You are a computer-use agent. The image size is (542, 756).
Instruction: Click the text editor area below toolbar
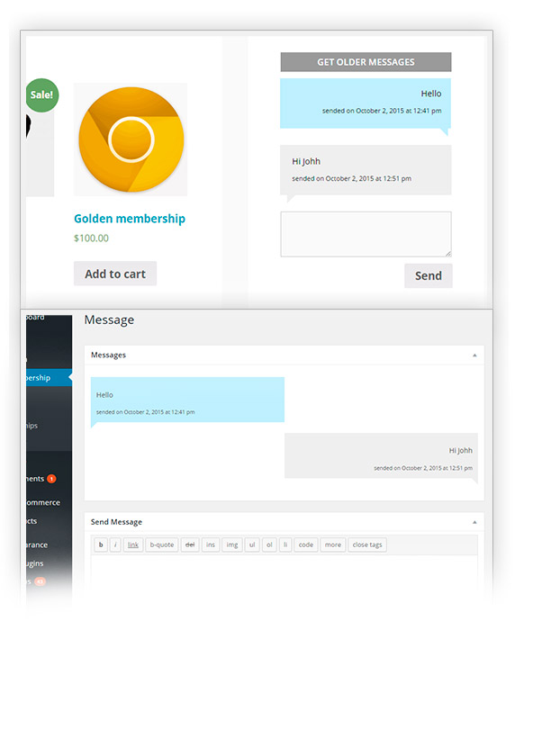click(284, 574)
